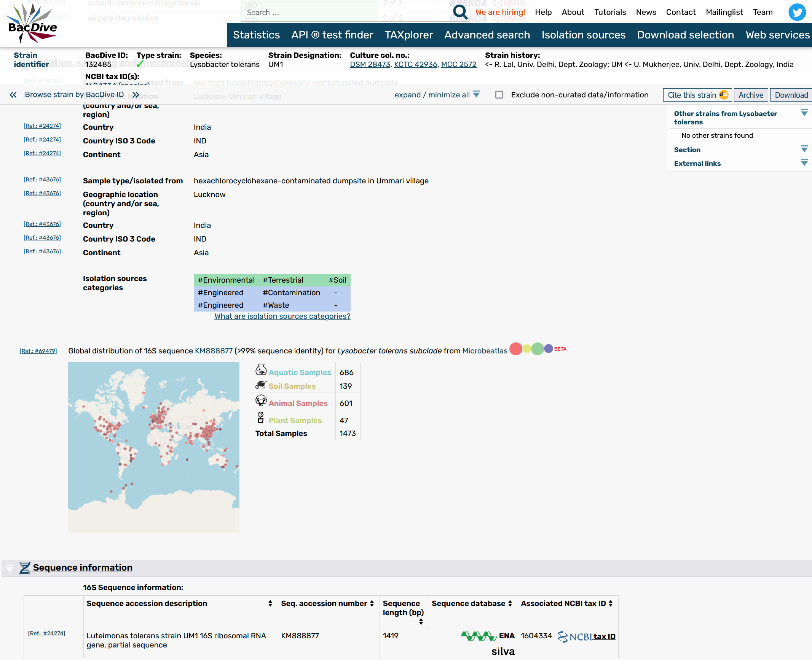
Task: Enable Exclude non-curated data checkbox
Action: click(x=499, y=95)
